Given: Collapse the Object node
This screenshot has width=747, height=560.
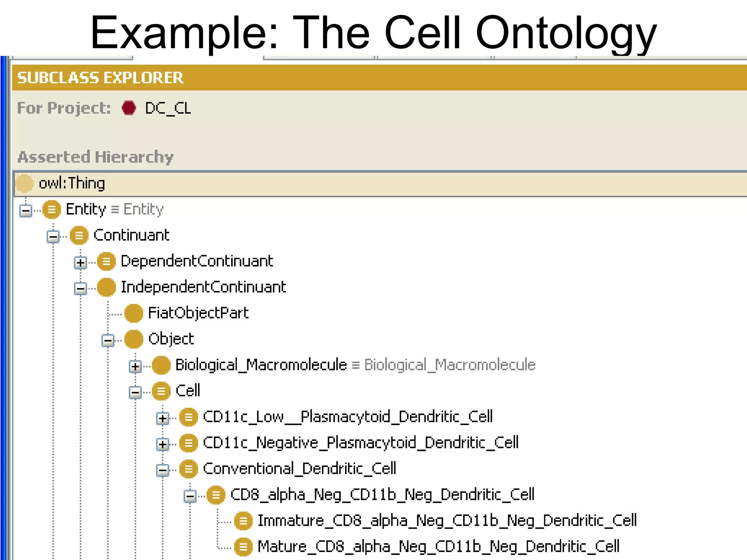Looking at the screenshot, I should pyautogui.click(x=108, y=341).
